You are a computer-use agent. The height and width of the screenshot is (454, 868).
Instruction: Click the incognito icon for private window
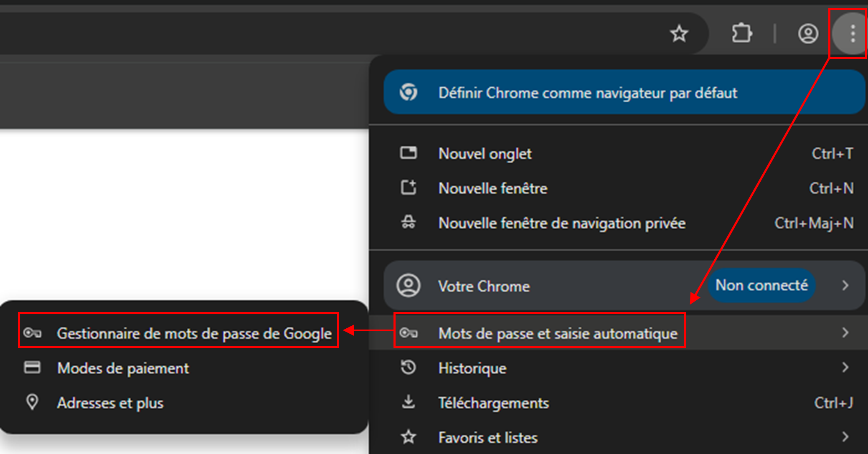(x=408, y=222)
